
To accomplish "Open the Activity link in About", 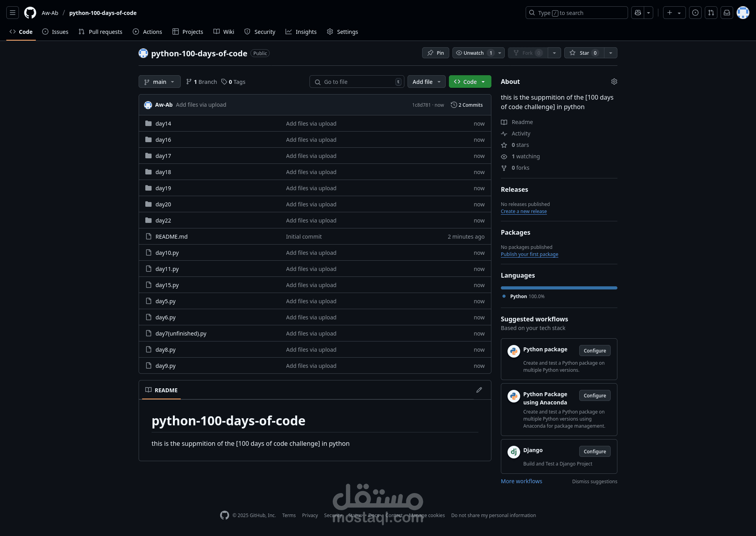I will 521,134.
